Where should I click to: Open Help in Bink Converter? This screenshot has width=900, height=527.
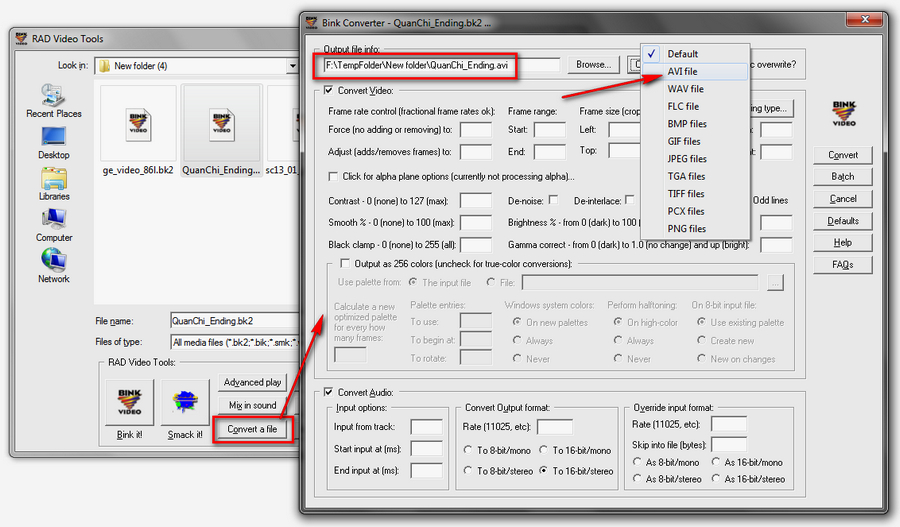(x=843, y=243)
